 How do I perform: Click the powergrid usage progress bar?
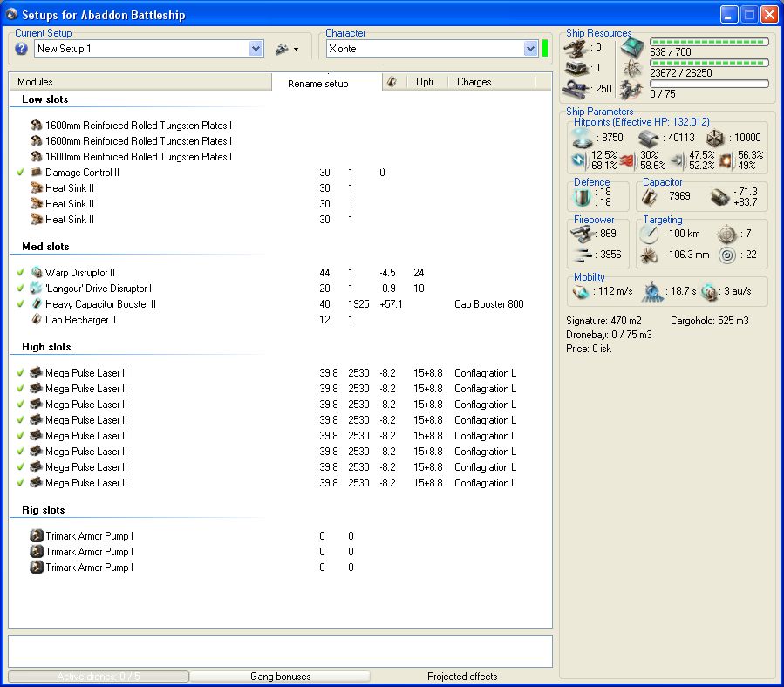pyautogui.click(x=709, y=63)
